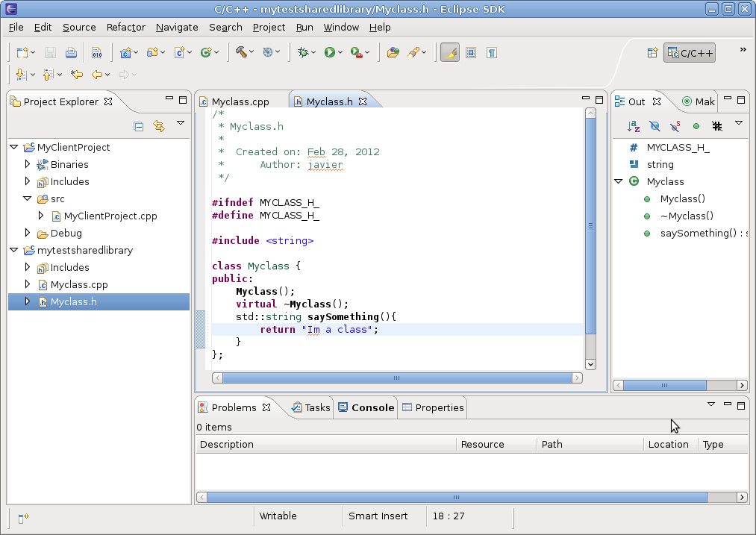Screen dimensions: 756x535
Task: Toggle Hide Static Members in Outline
Action: [675, 126]
